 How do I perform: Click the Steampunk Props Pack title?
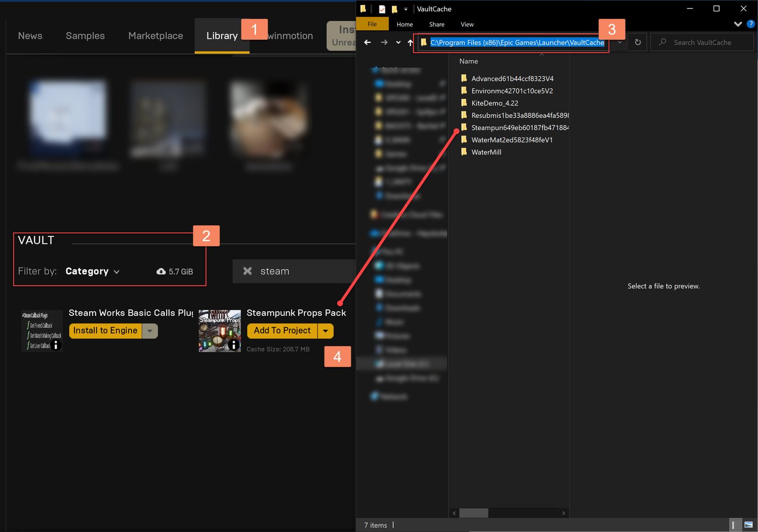coord(296,313)
